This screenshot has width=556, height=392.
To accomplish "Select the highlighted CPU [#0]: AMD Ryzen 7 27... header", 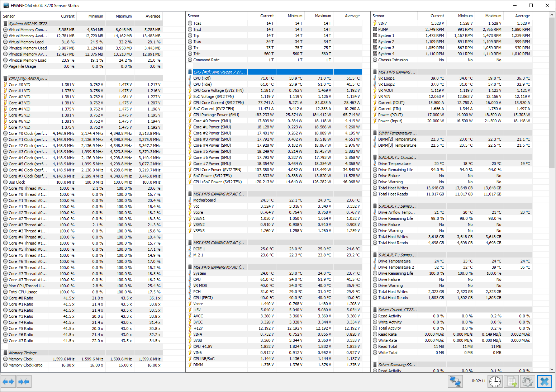I will click(x=275, y=72).
